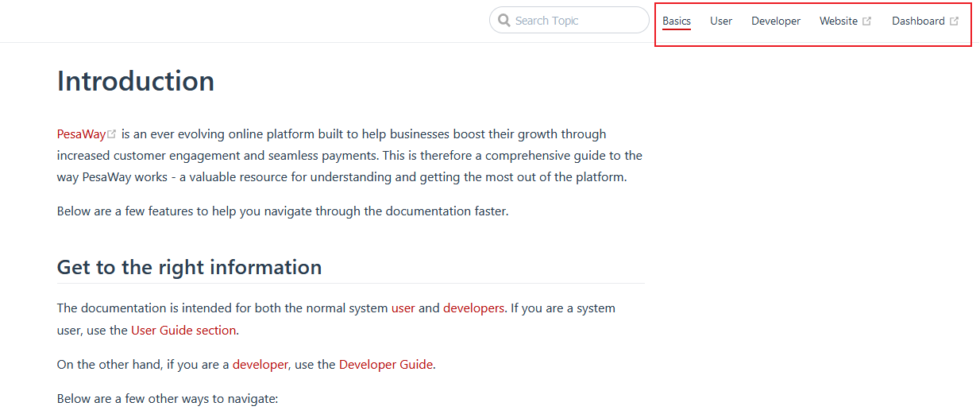The height and width of the screenshot is (418, 980).
Task: Go to the Dashboard nav link
Action: point(918,21)
